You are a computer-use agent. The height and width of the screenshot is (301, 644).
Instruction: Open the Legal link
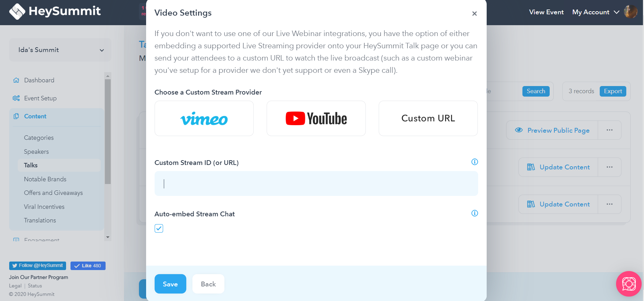point(15,286)
